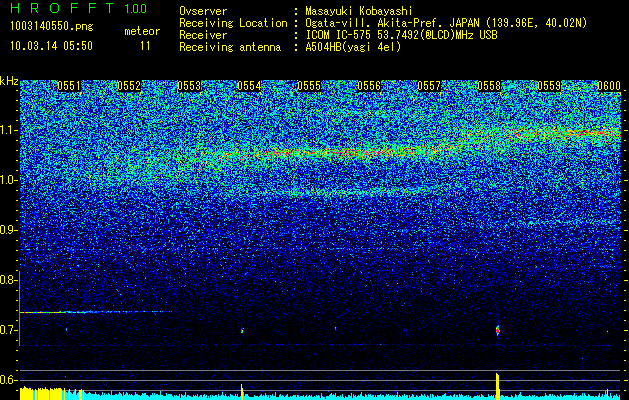Viewport: 629px width, 400px height.
Task: Click the Receiver label
Action: (x=203, y=35)
